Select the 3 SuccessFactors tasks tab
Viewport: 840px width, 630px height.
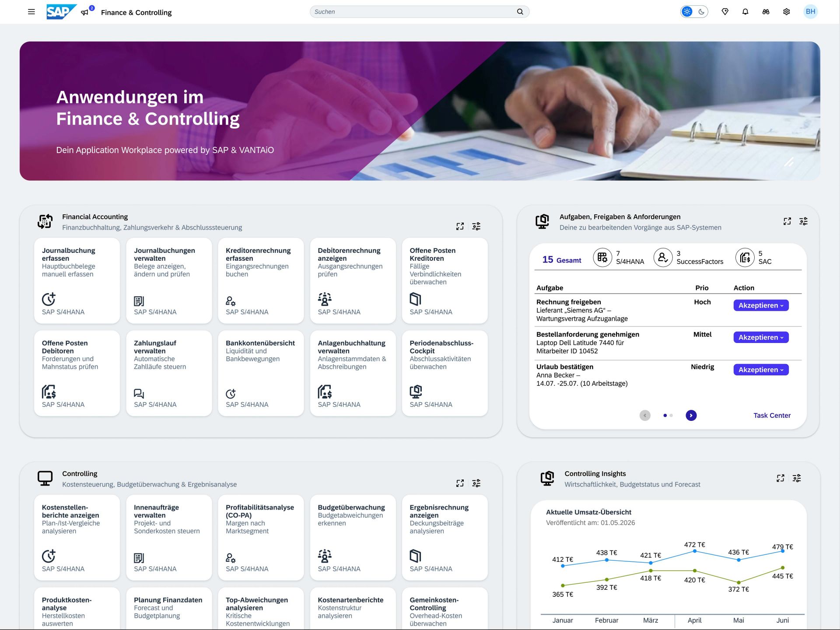688,257
